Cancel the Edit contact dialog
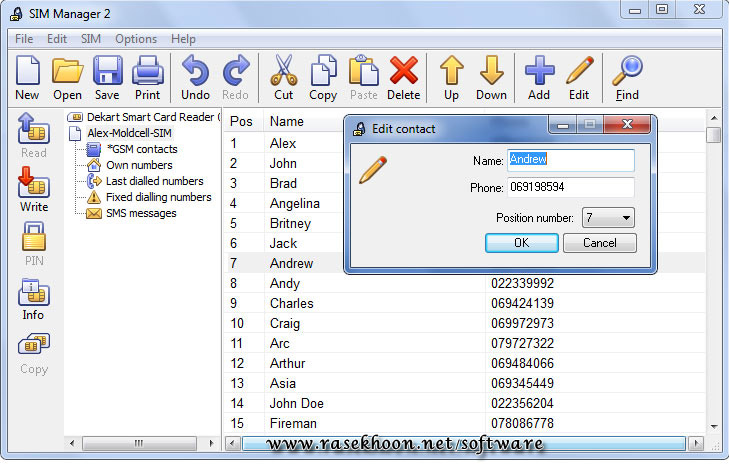729x465 pixels. coord(600,243)
